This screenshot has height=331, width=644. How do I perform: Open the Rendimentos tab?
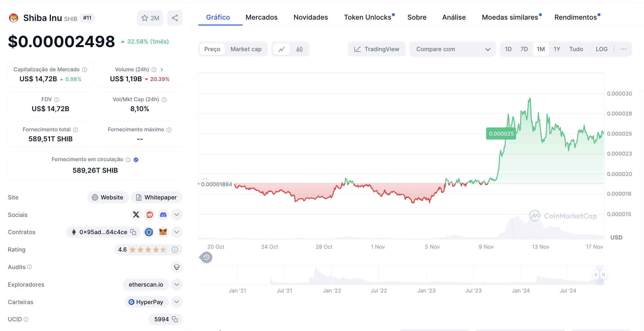[576, 17]
